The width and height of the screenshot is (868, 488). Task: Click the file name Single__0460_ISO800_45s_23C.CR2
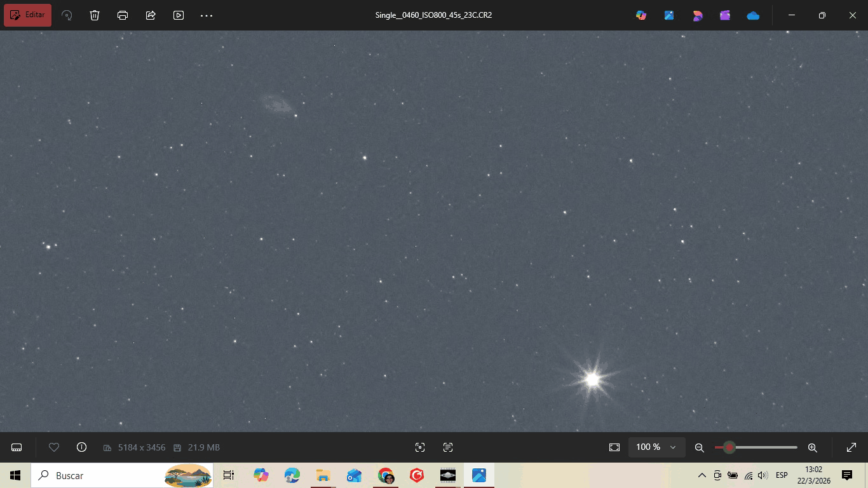433,15
